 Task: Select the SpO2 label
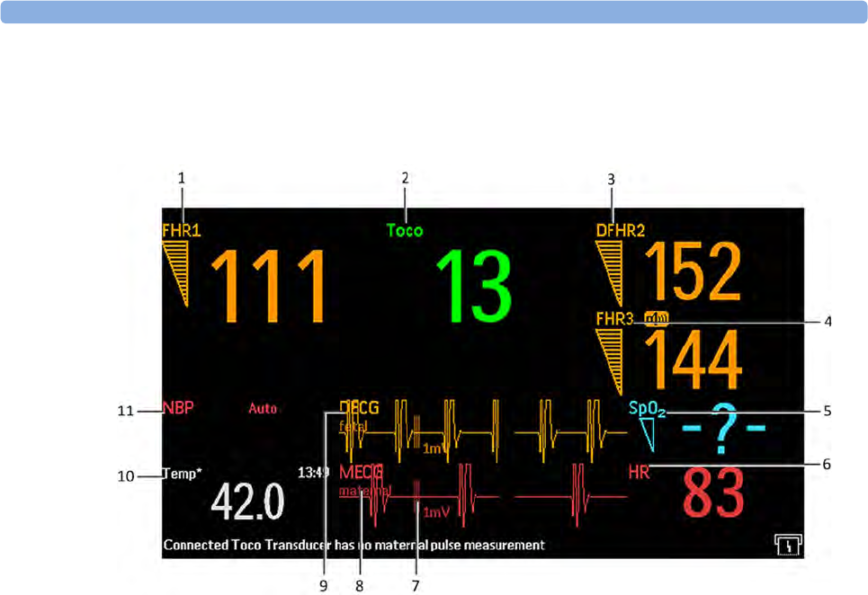click(647, 409)
